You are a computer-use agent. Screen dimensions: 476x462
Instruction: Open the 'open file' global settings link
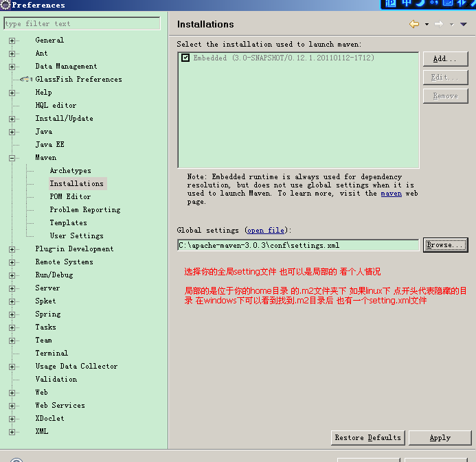pos(266,231)
